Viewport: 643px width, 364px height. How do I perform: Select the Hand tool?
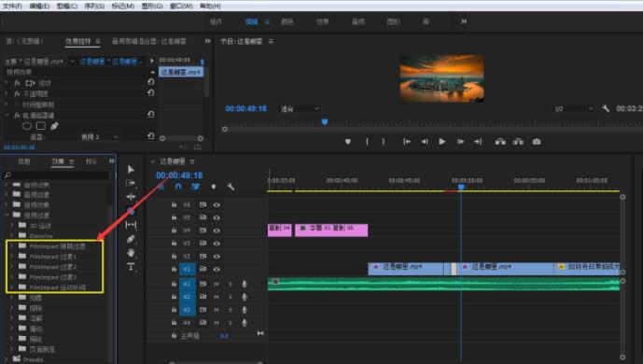[131, 253]
